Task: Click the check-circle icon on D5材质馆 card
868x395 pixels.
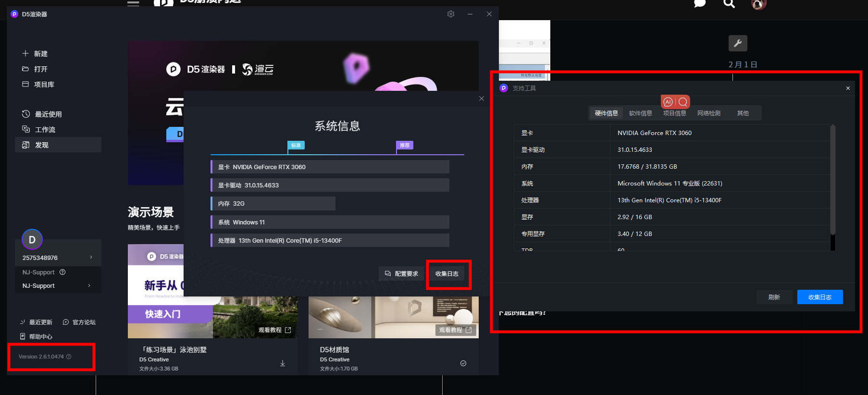Action: pyautogui.click(x=463, y=363)
